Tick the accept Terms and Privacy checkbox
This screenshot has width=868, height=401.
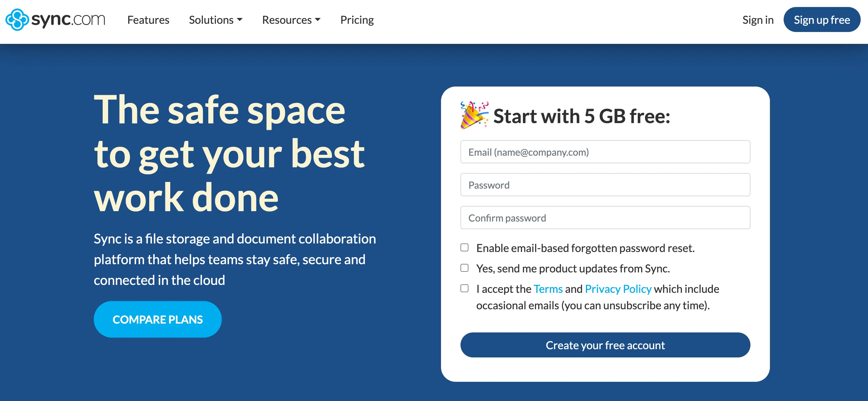464,288
